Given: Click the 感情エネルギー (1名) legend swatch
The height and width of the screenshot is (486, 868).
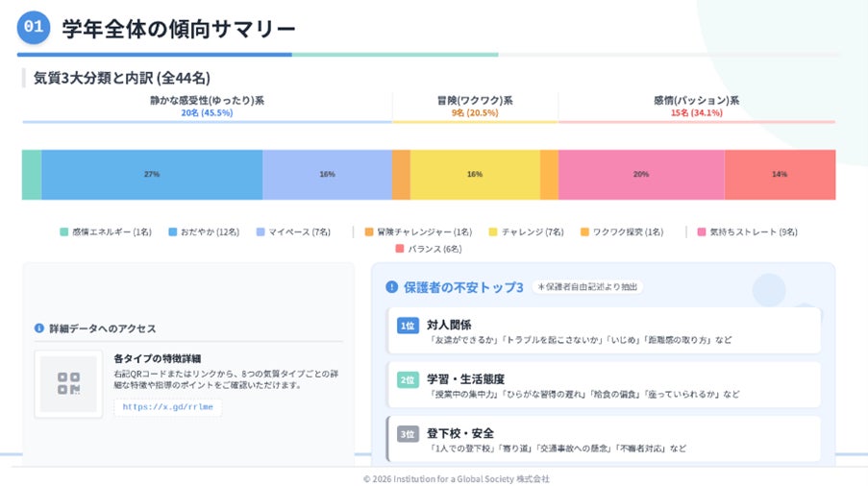Looking at the screenshot, I should point(64,232).
